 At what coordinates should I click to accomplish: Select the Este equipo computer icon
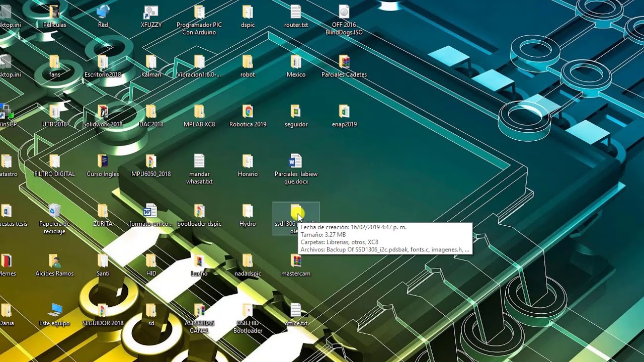coord(54,311)
